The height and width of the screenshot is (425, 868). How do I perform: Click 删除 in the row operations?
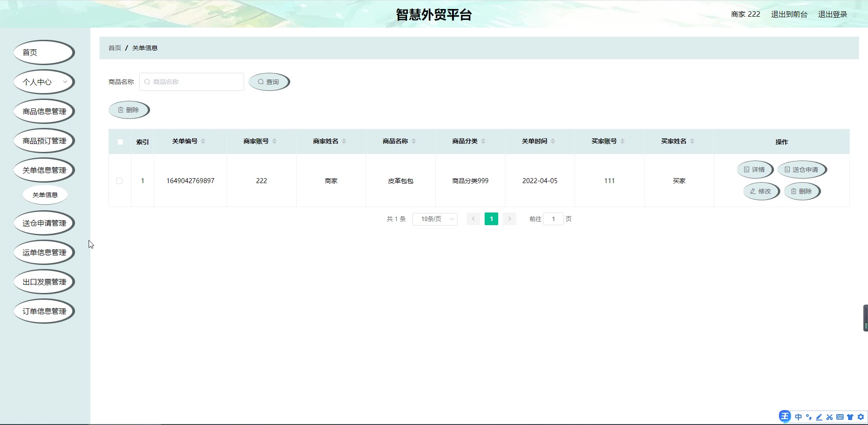coord(802,191)
